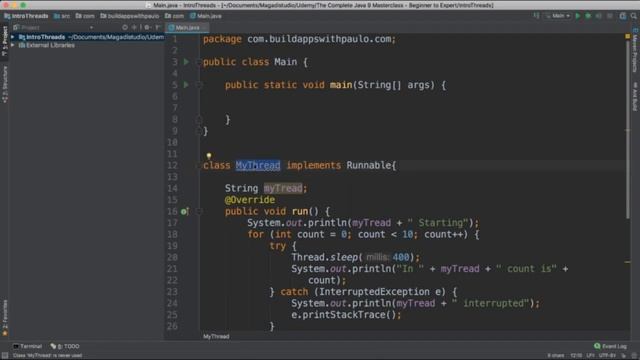Open the Project tool window side tab
This screenshot has height=360, width=640.
point(4,41)
